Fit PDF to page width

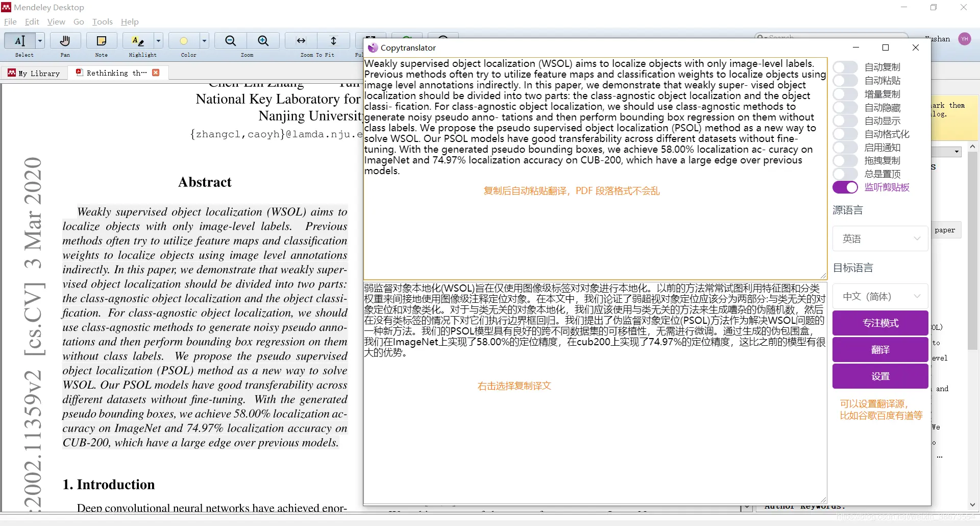click(301, 41)
